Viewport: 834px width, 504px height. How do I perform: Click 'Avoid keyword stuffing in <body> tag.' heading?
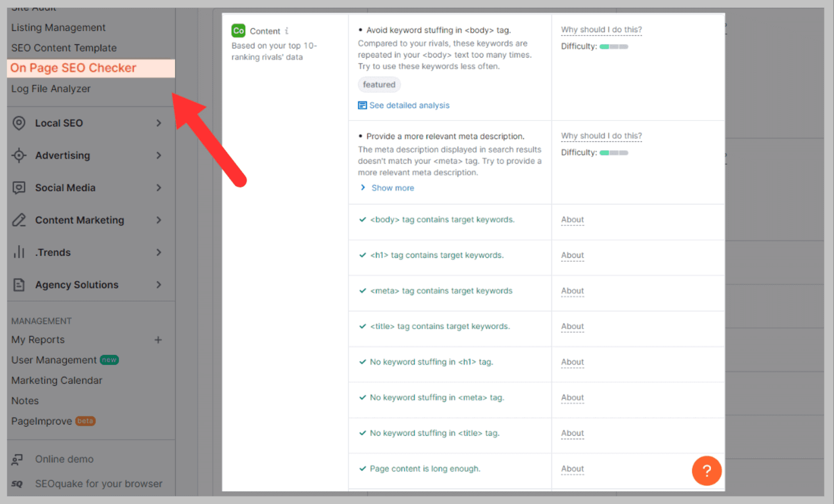point(438,30)
